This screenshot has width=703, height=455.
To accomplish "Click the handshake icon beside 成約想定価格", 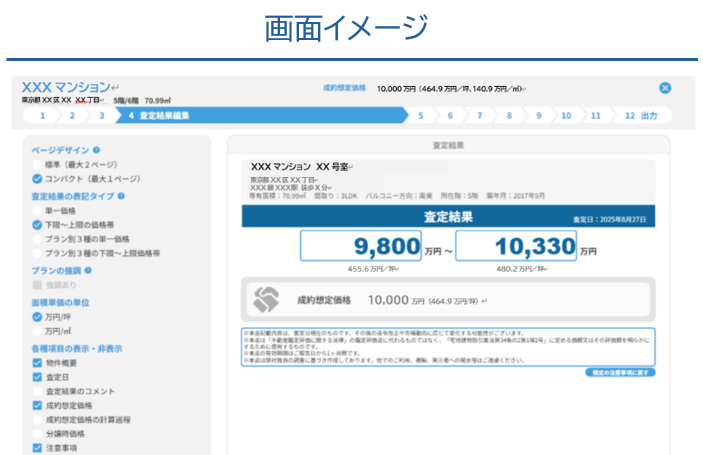I will coord(267,299).
